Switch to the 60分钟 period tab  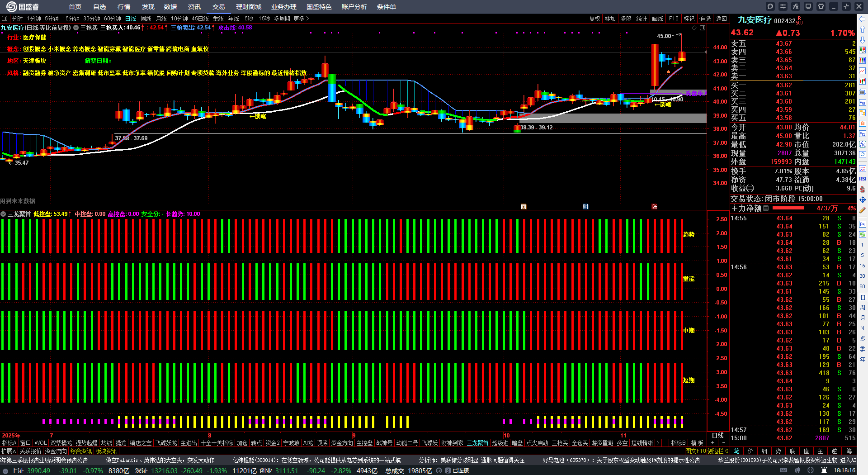click(x=113, y=19)
